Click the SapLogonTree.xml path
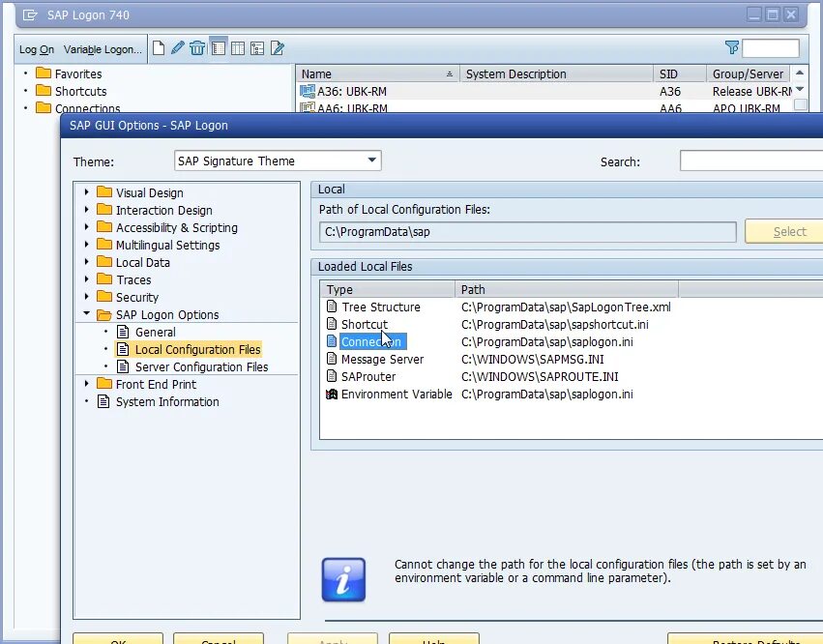This screenshot has height=644, width=823. tap(566, 307)
